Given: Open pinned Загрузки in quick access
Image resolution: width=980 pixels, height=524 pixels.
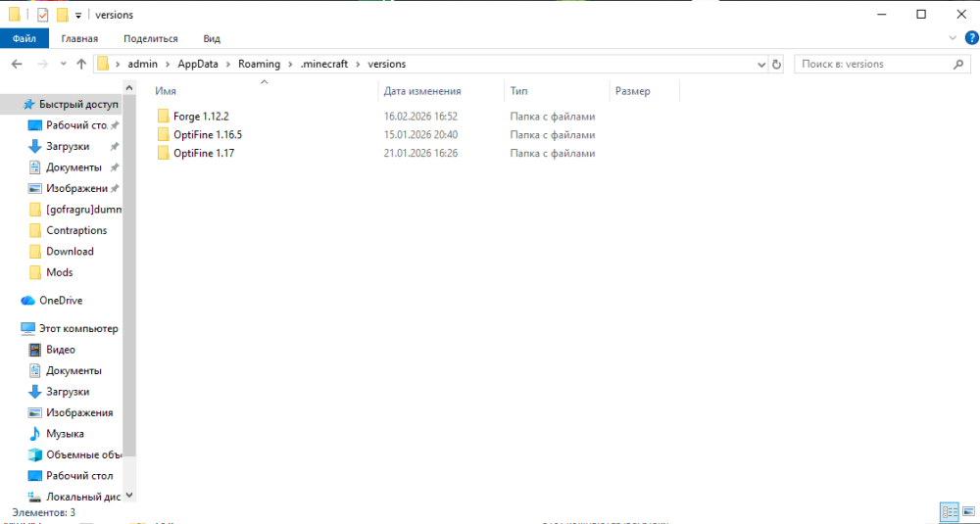Looking at the screenshot, I should coord(68,146).
